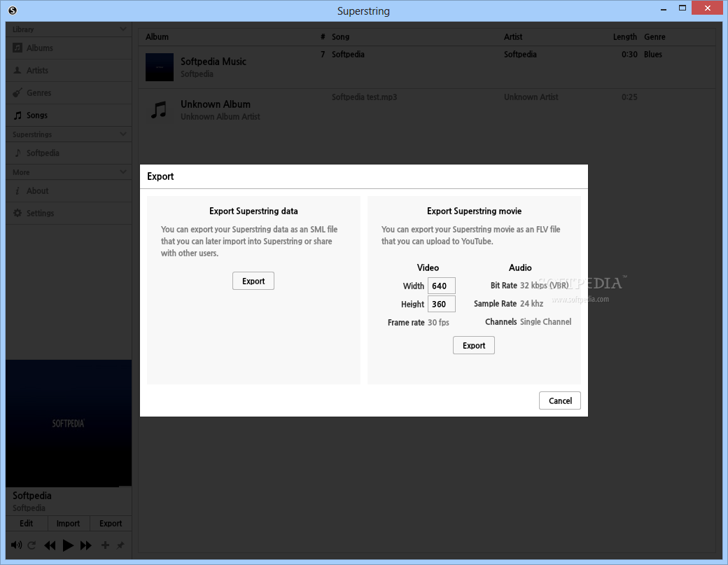Export Superstring movie as FLV file

tap(474, 345)
